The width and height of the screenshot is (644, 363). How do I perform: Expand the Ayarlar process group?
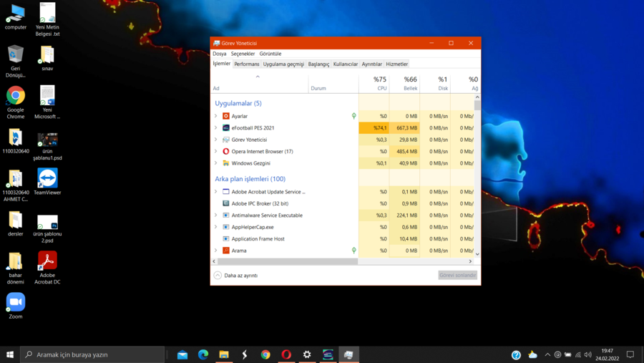[x=215, y=116]
